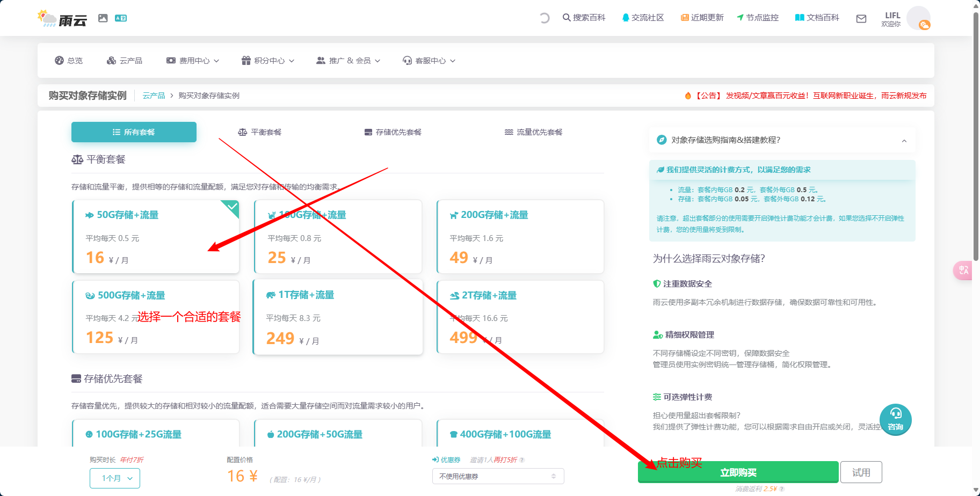This screenshot has height=496, width=980.
Task: Click the 优惠券 label icon
Action: (x=435, y=460)
